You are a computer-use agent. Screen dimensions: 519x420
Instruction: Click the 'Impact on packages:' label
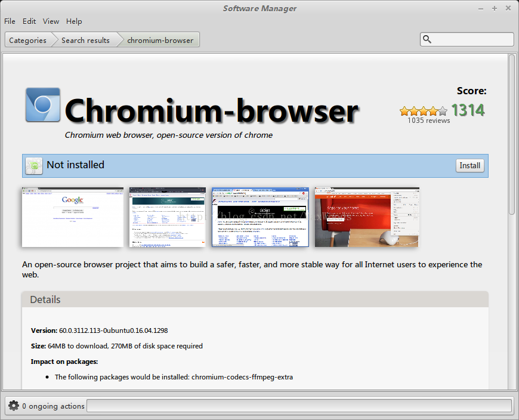click(64, 362)
